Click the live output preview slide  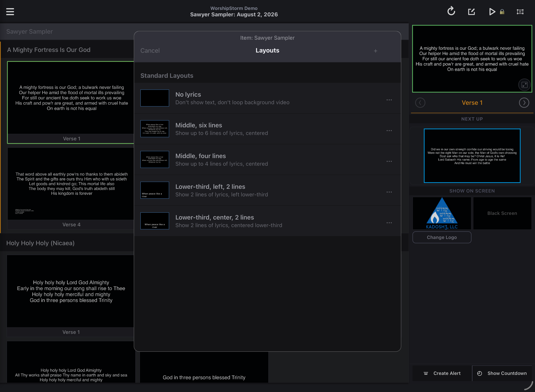[472, 59]
